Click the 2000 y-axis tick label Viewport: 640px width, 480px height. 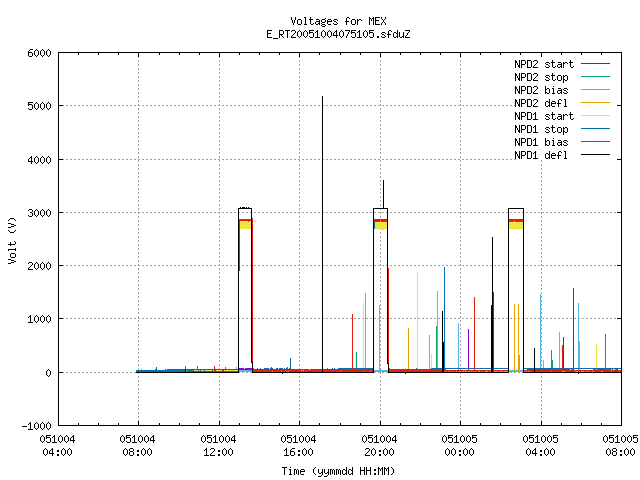coord(40,266)
